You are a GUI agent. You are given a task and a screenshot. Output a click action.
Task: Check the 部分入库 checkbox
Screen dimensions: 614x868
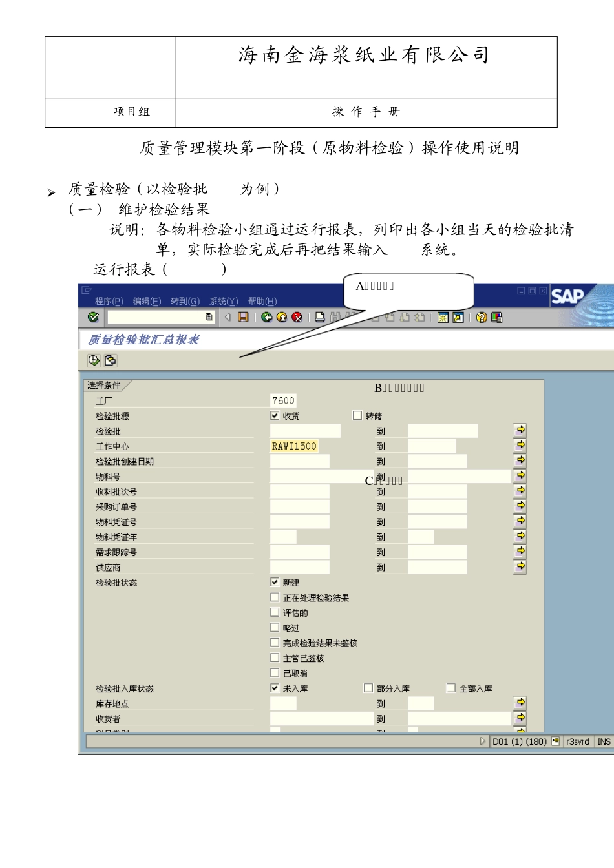pyautogui.click(x=368, y=688)
